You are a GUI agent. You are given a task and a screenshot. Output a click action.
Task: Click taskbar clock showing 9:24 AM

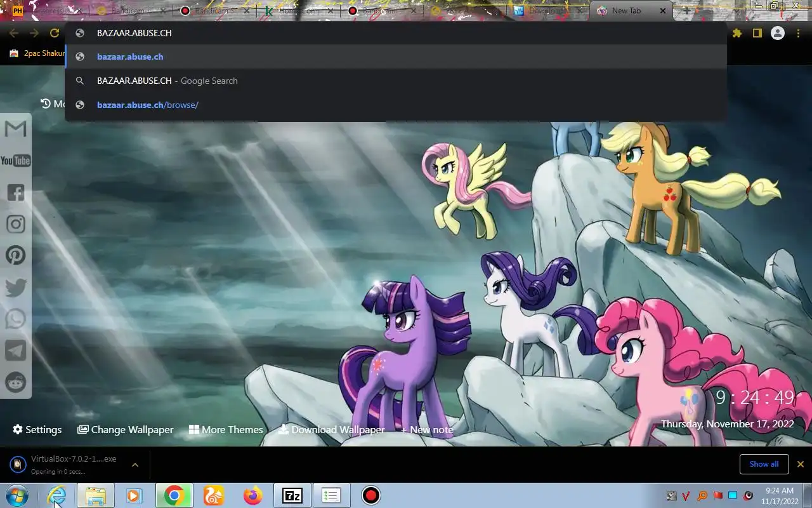coord(780,496)
